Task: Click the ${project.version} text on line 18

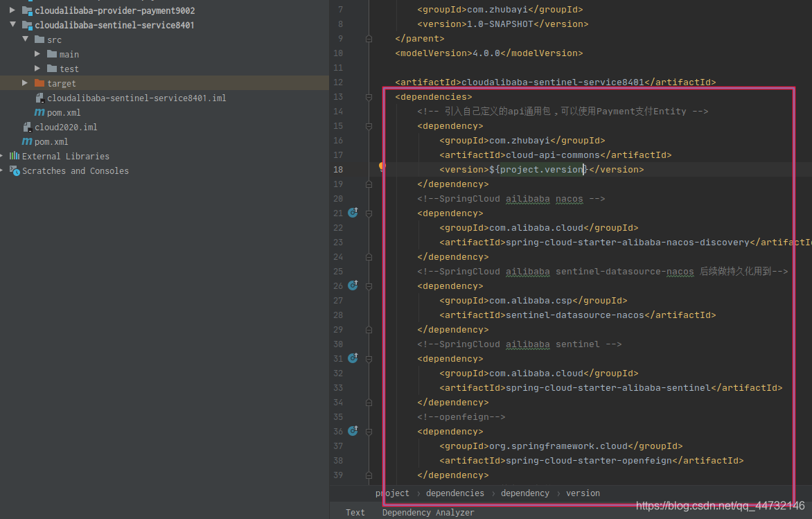Action: (x=538, y=169)
